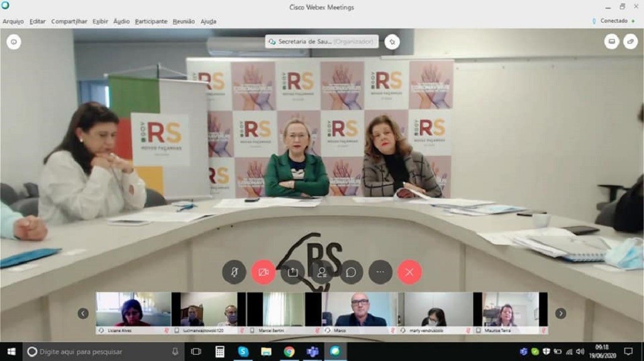Unmute the microphone in meeting controls
This screenshot has width=644, height=361.
click(234, 272)
